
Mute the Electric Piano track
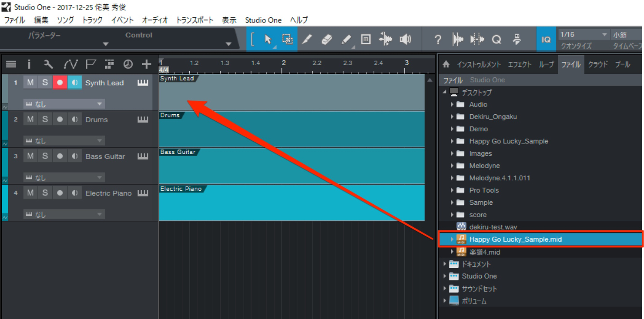tap(30, 193)
